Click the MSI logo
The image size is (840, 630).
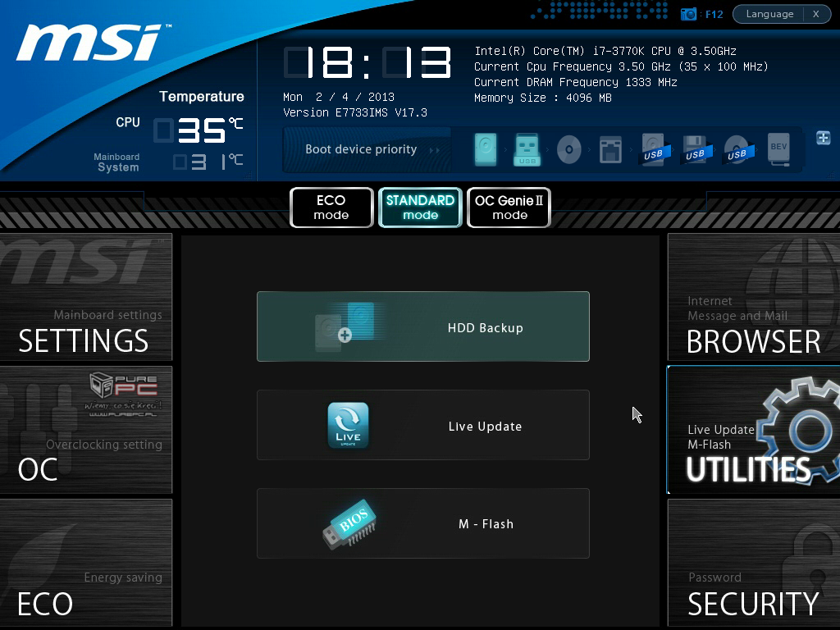click(x=94, y=42)
